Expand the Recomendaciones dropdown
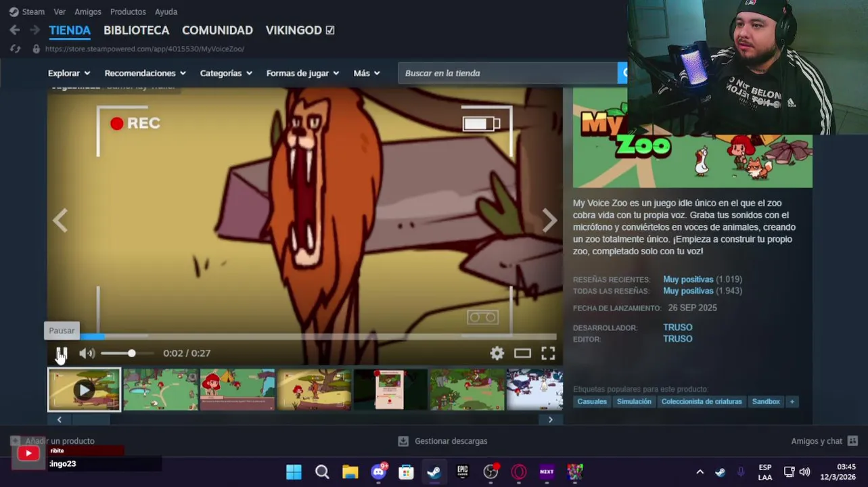This screenshot has width=868, height=487. click(x=145, y=73)
